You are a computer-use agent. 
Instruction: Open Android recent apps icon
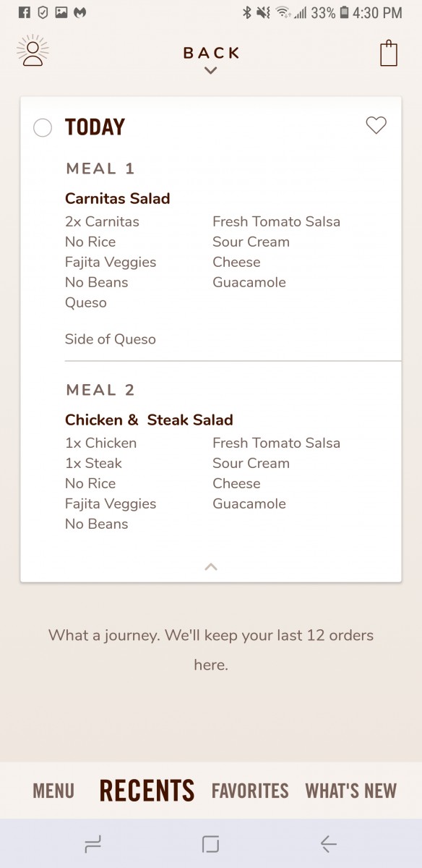[92, 843]
